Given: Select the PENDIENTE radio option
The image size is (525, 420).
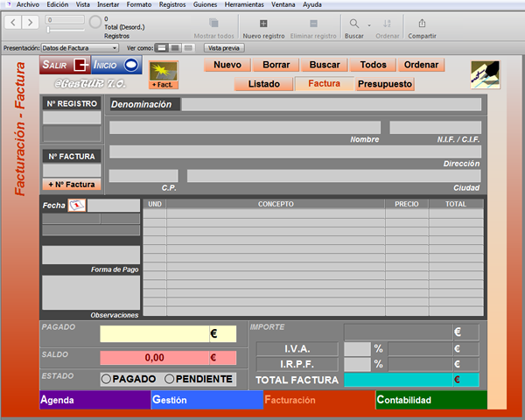Looking at the screenshot, I should point(170,379).
